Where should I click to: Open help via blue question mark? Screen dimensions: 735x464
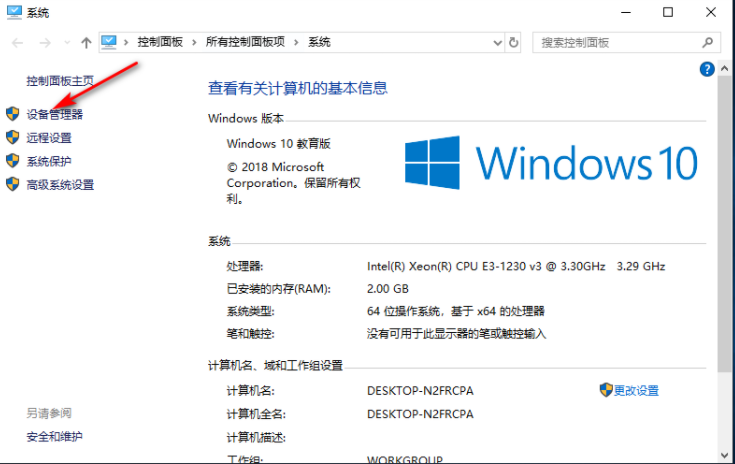click(707, 69)
